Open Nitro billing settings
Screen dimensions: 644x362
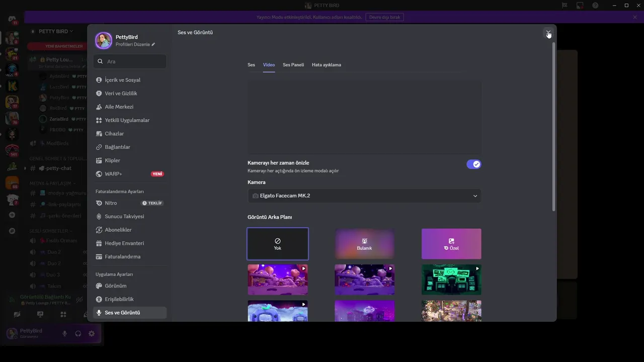[x=129, y=203]
